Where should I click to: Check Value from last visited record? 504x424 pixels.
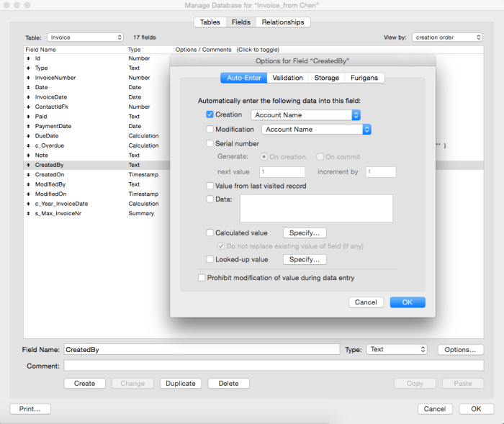[210, 186]
